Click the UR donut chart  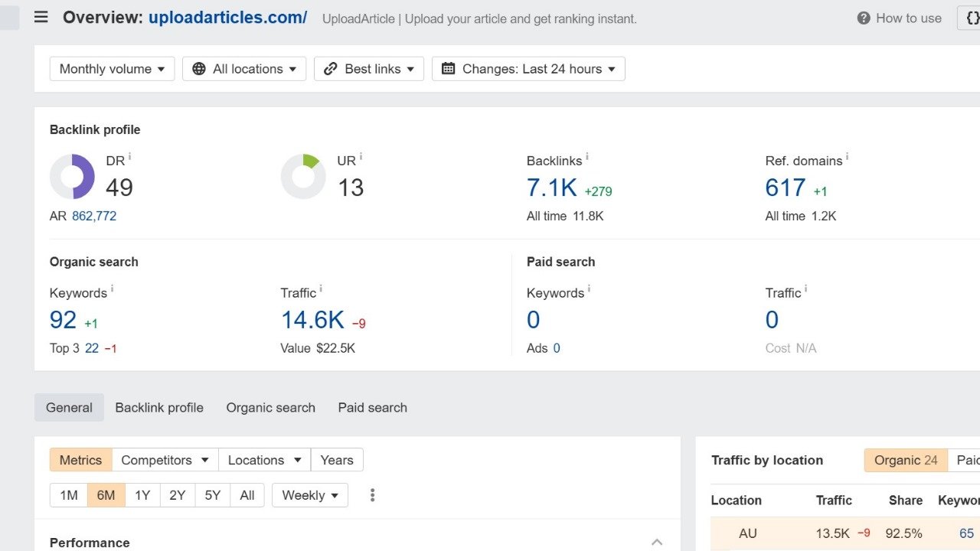pyautogui.click(x=303, y=176)
